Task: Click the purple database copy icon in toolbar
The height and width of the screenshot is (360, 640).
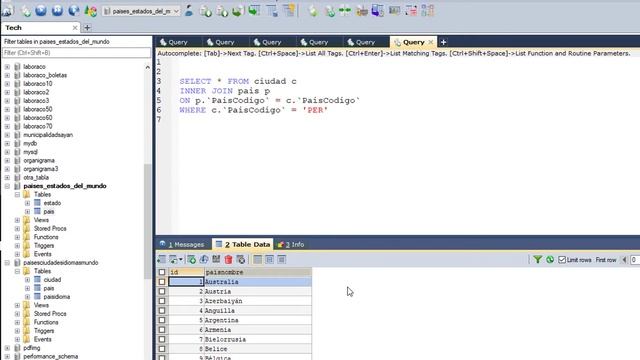Action: tap(378, 11)
